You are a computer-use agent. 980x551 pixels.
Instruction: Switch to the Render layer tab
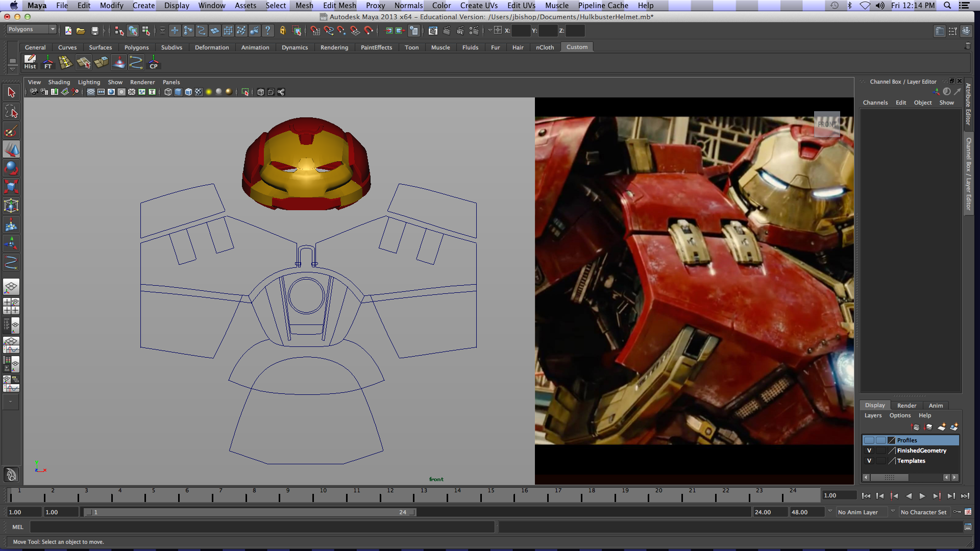pos(907,406)
